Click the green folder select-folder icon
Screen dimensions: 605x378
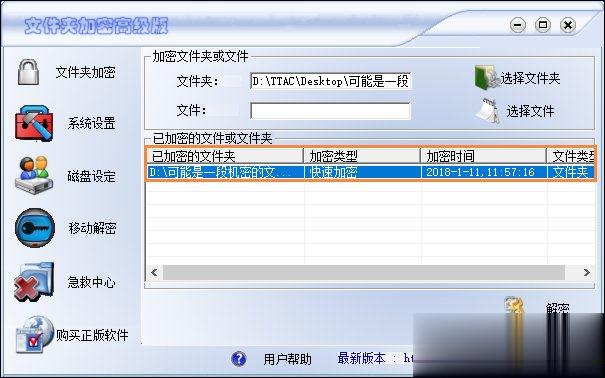[x=486, y=78]
